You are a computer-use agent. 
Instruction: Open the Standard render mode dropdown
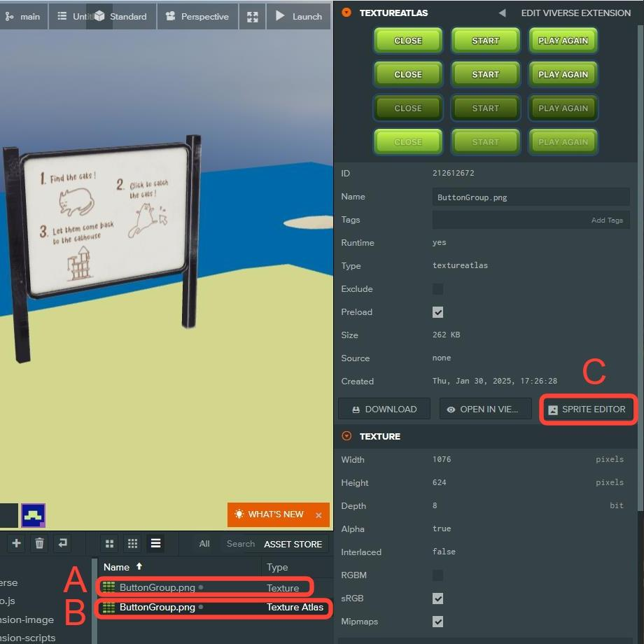pyautogui.click(x=120, y=16)
